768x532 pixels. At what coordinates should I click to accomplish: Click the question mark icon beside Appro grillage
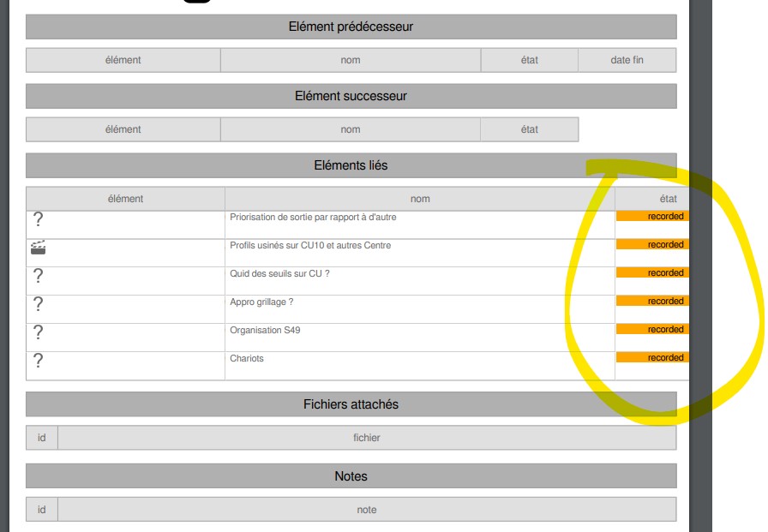click(x=38, y=304)
